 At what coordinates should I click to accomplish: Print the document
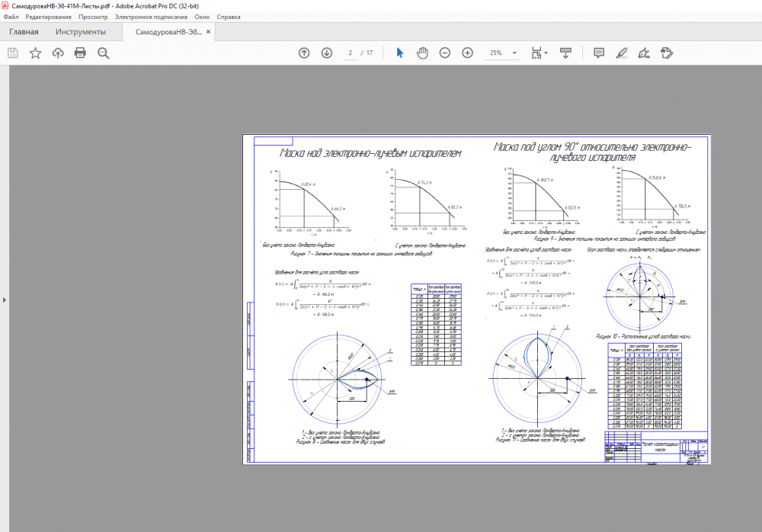(x=80, y=53)
